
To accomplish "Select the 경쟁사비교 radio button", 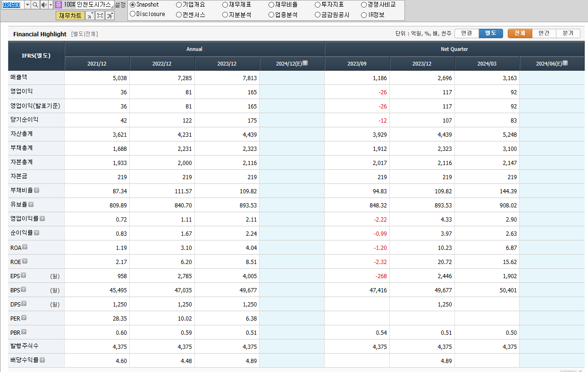I will 364,5.
